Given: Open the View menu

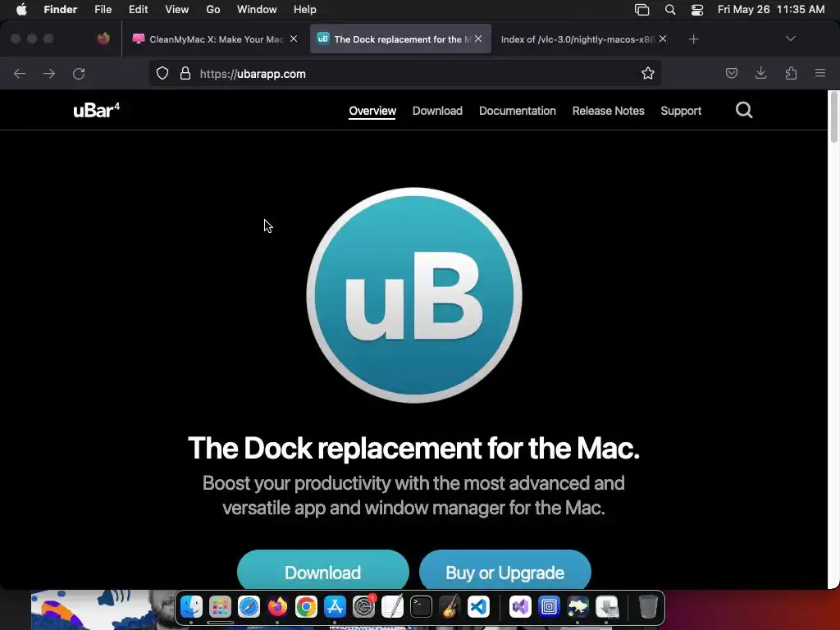Looking at the screenshot, I should point(177,9).
